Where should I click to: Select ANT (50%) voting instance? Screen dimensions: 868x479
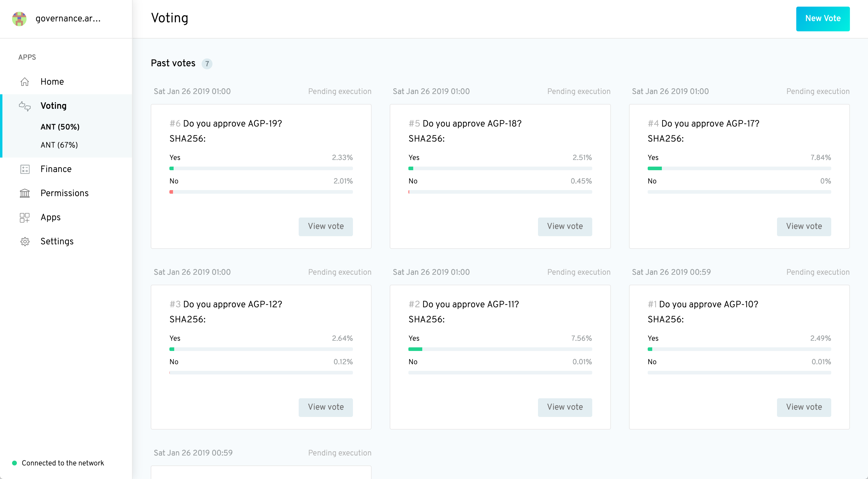60,127
